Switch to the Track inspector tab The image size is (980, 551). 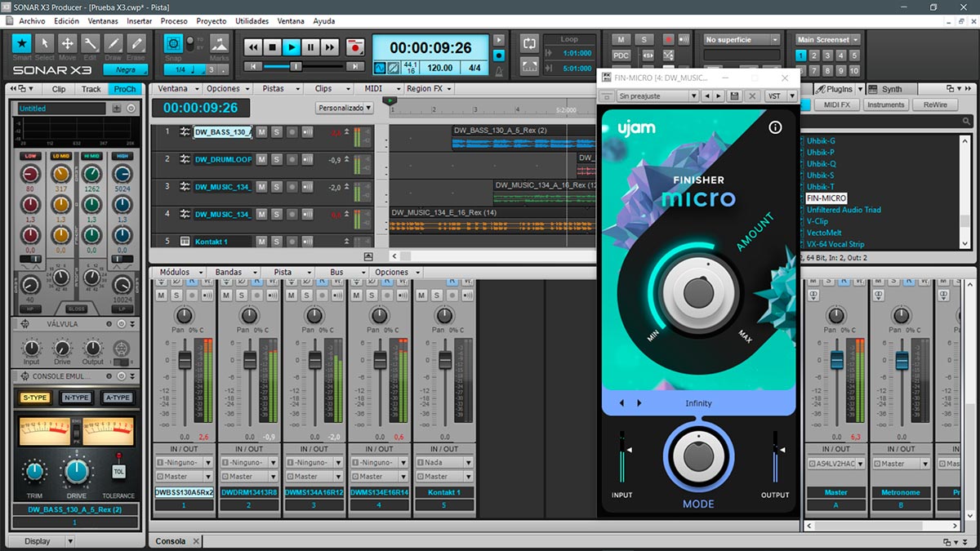pos(91,89)
